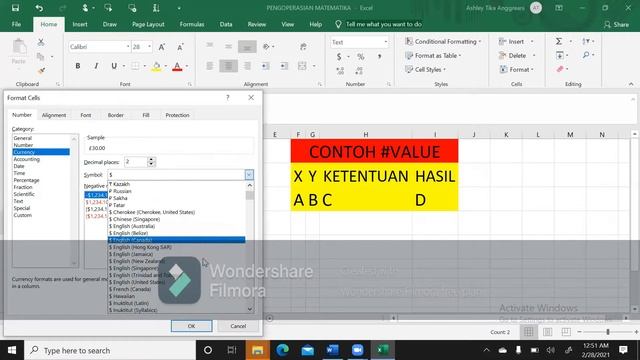Open Format as Table menu

[x=433, y=56]
